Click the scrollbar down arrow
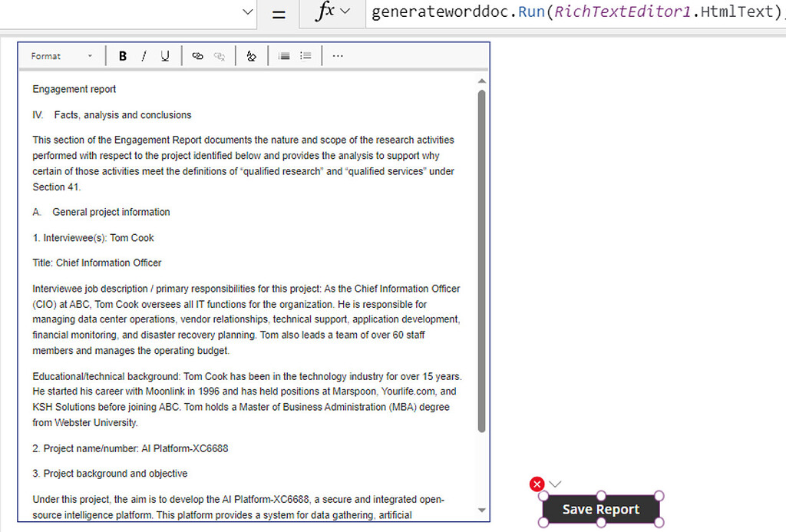Viewport: 786px width, 532px height. [482, 511]
